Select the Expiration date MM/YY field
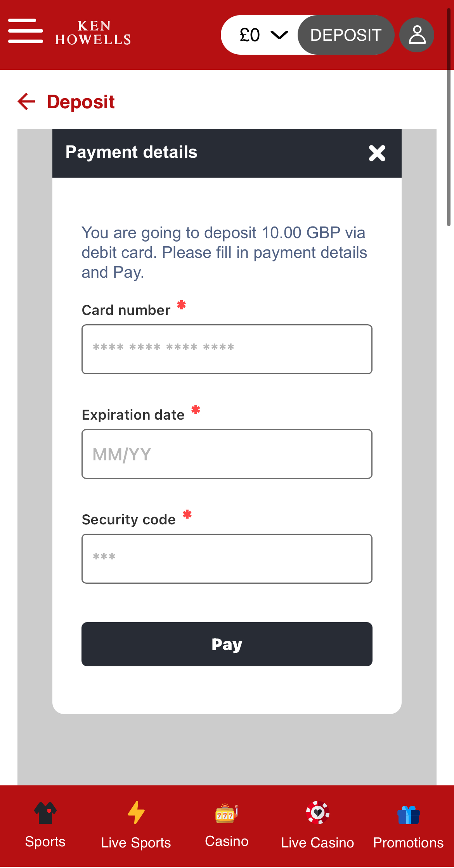This screenshot has width=454, height=868. click(226, 454)
